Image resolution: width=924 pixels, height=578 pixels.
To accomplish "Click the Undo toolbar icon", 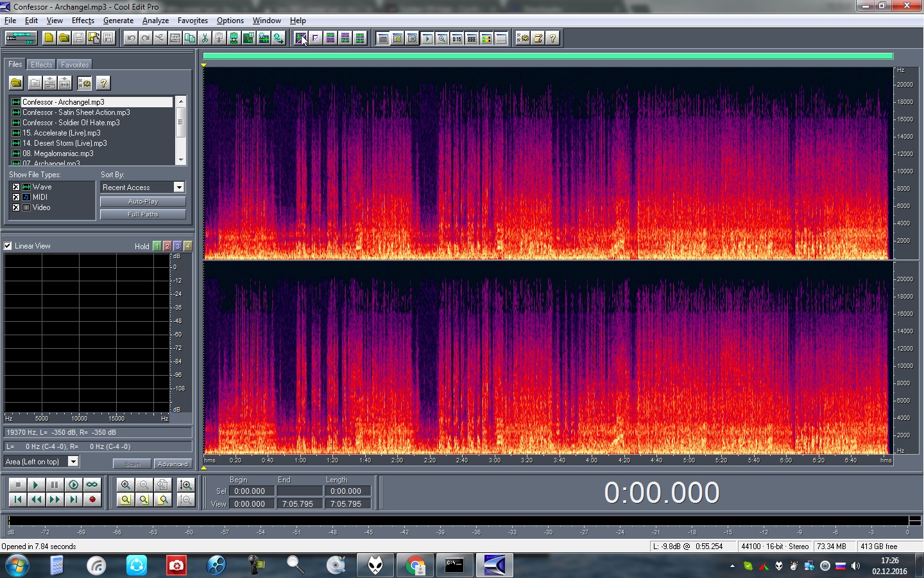I will 131,38.
